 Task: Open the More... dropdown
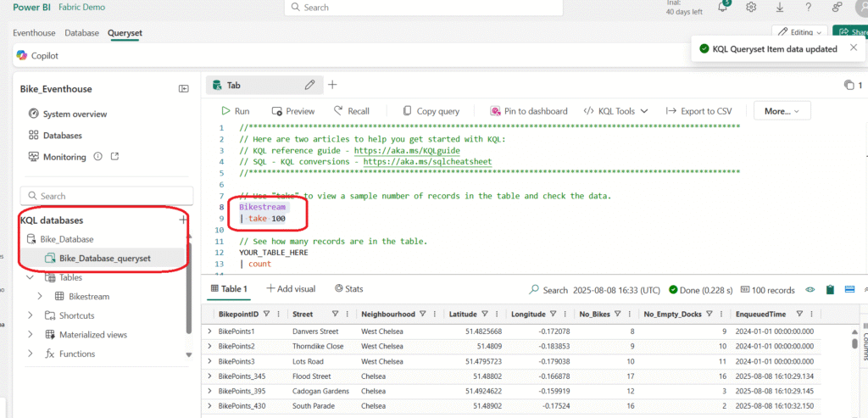[x=782, y=111]
